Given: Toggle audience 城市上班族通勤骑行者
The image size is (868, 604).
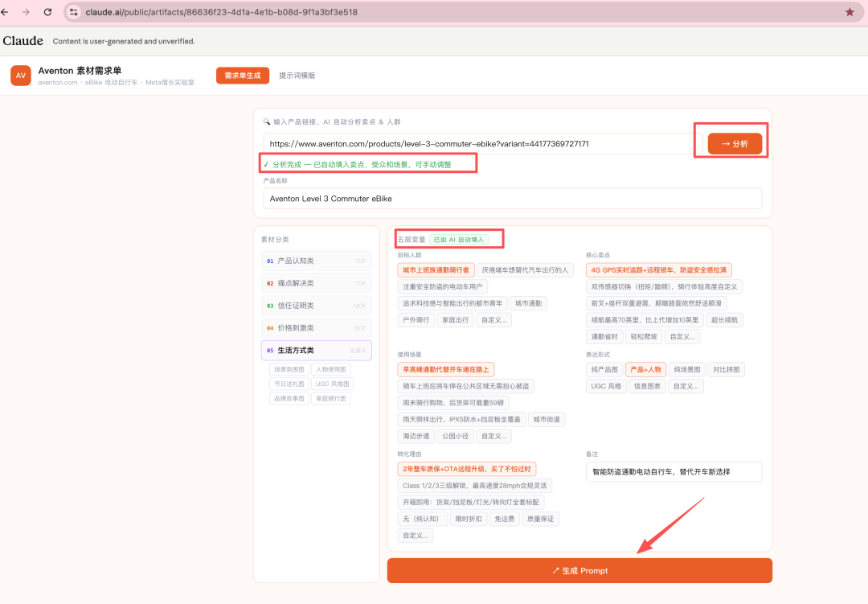Looking at the screenshot, I should click(436, 270).
